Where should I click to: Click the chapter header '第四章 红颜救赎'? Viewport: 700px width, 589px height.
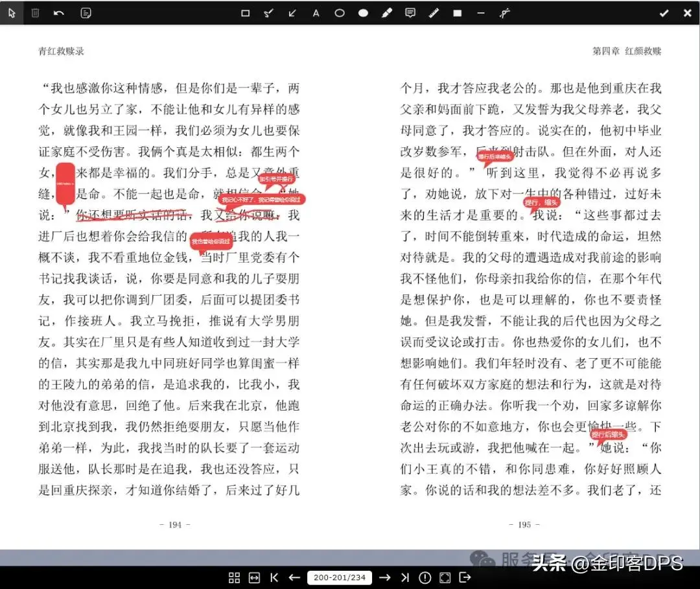click(627, 51)
